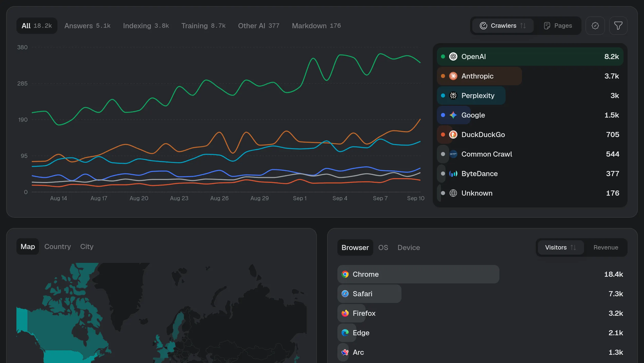Screen dimensions: 644x363
Task: Click the Unknown globe icon
Action: pyautogui.click(x=453, y=193)
